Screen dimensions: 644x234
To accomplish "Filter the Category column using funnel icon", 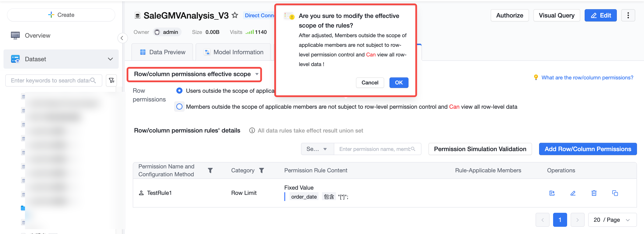I will (x=262, y=170).
